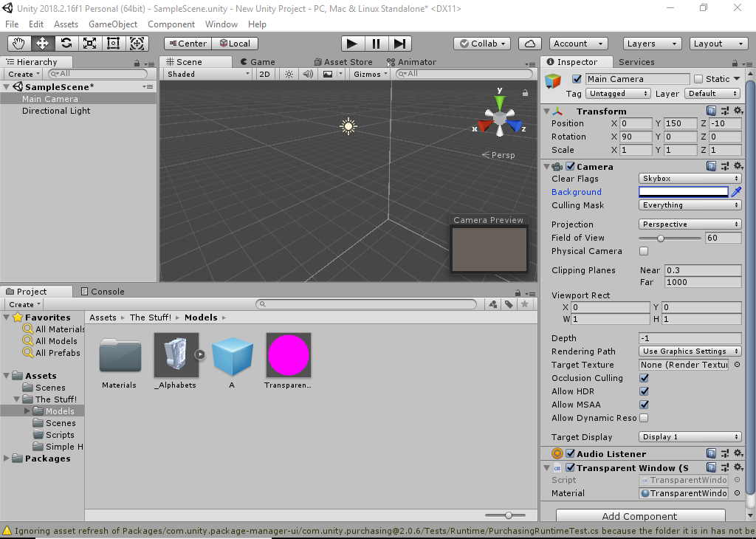
Task: Open Projection Perspective dropdown
Action: point(690,224)
